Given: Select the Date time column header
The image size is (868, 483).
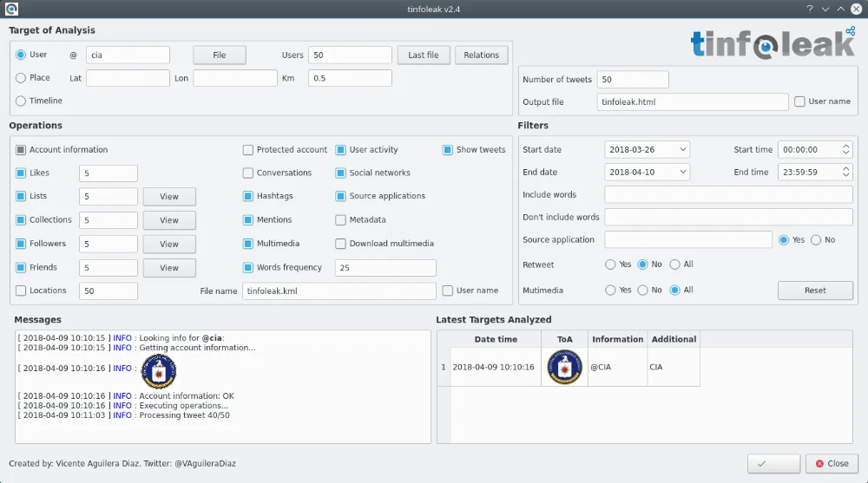Looking at the screenshot, I should (x=496, y=339).
